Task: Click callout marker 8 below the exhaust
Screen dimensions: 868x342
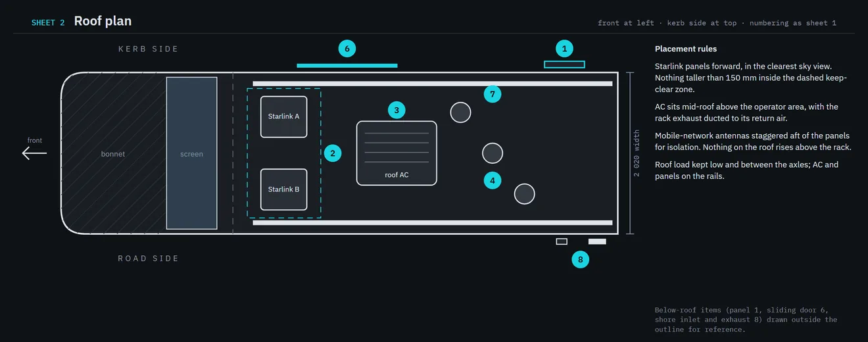Action: click(580, 260)
